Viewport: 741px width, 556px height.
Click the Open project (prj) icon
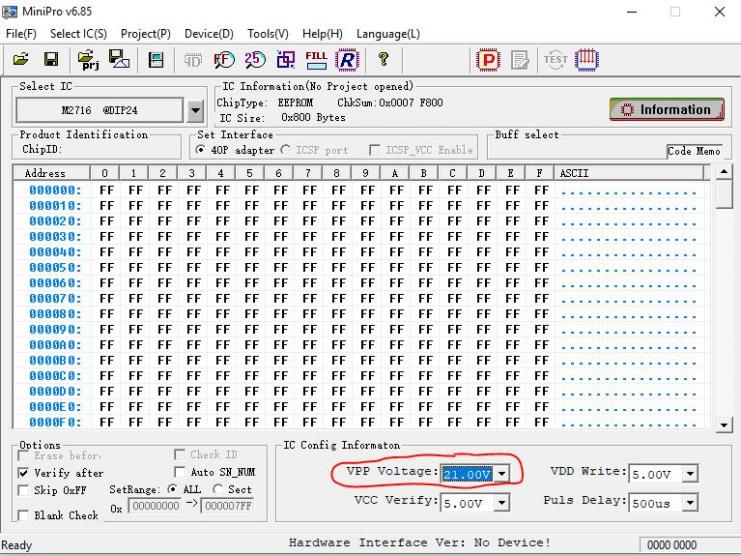pyautogui.click(x=86, y=61)
